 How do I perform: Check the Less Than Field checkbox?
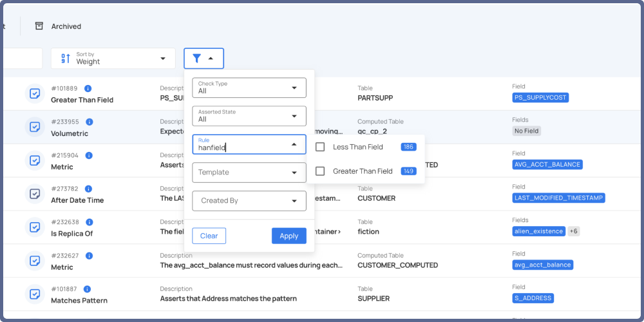tap(320, 147)
